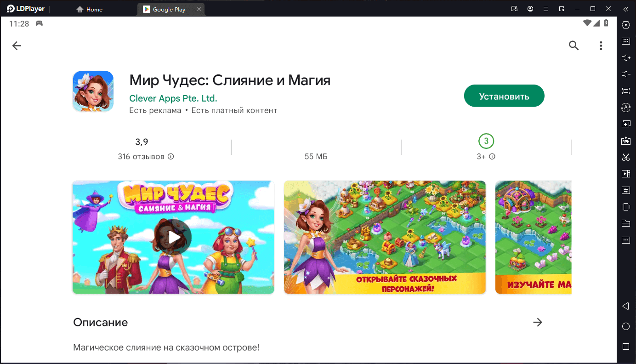Image resolution: width=636 pixels, height=364 pixels.
Task: Open the multi-instance manager icon
Action: point(625,124)
